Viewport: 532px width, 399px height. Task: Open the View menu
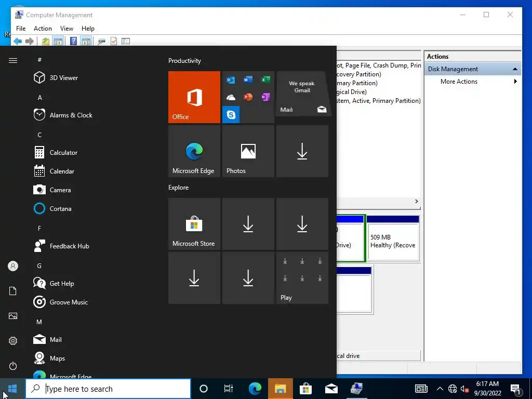pos(66,29)
